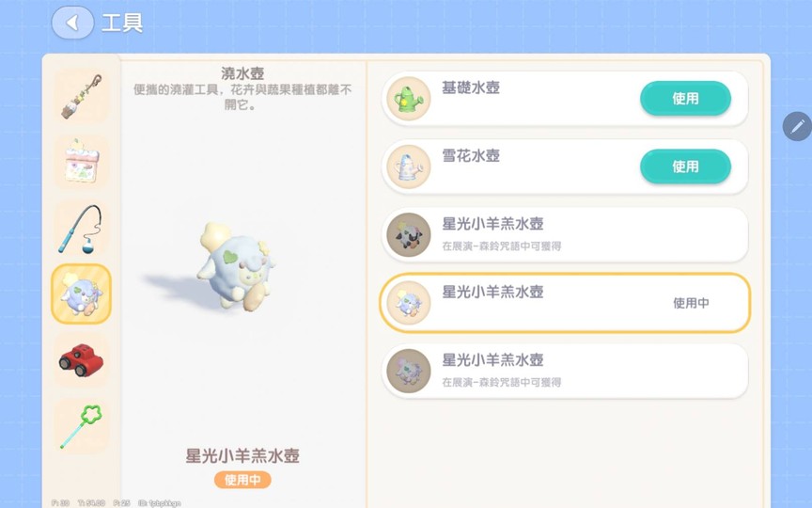The image size is (812, 508).
Task: Open the pink cake box tool category
Action: pyautogui.click(x=82, y=162)
